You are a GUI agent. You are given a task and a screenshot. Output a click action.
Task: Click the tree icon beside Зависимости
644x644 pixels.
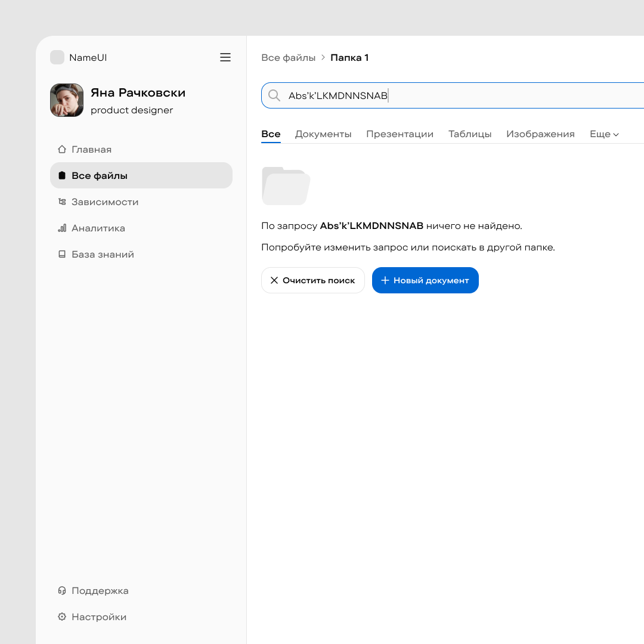(62, 202)
